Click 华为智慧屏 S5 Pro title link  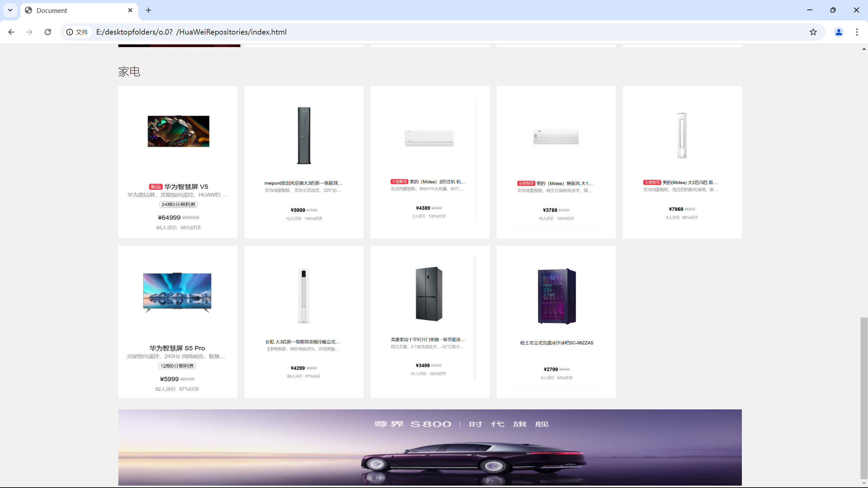(177, 348)
